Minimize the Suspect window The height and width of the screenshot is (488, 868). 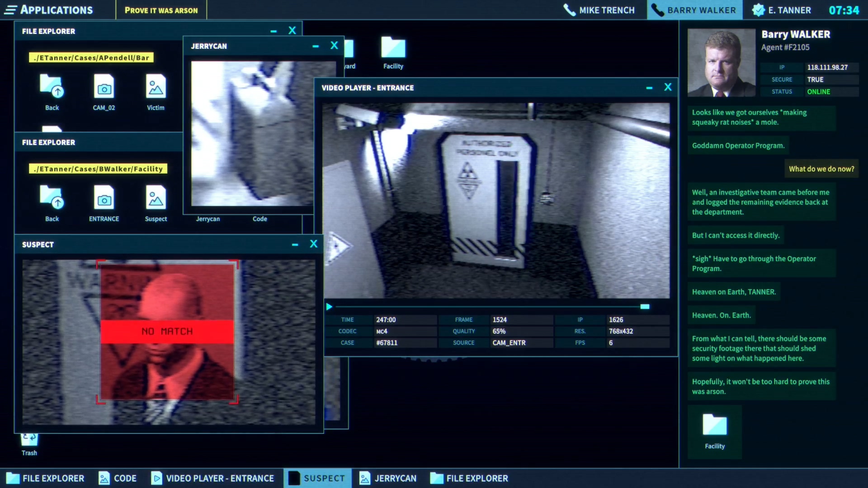(295, 244)
